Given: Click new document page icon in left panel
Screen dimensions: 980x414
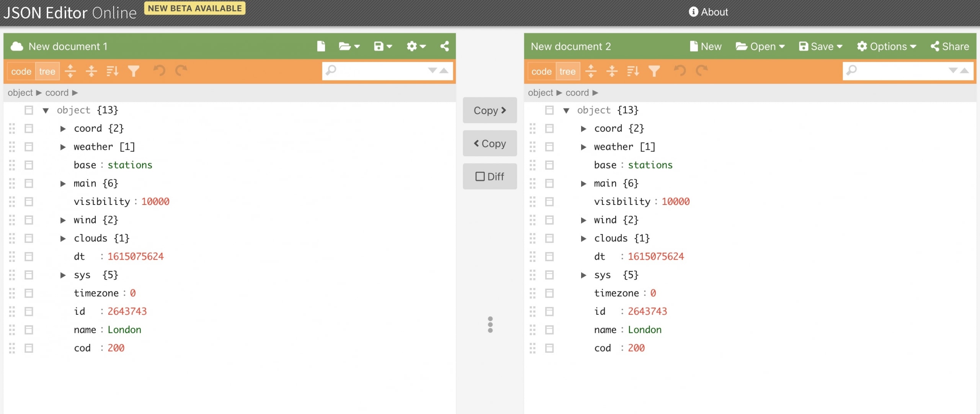Looking at the screenshot, I should point(321,46).
